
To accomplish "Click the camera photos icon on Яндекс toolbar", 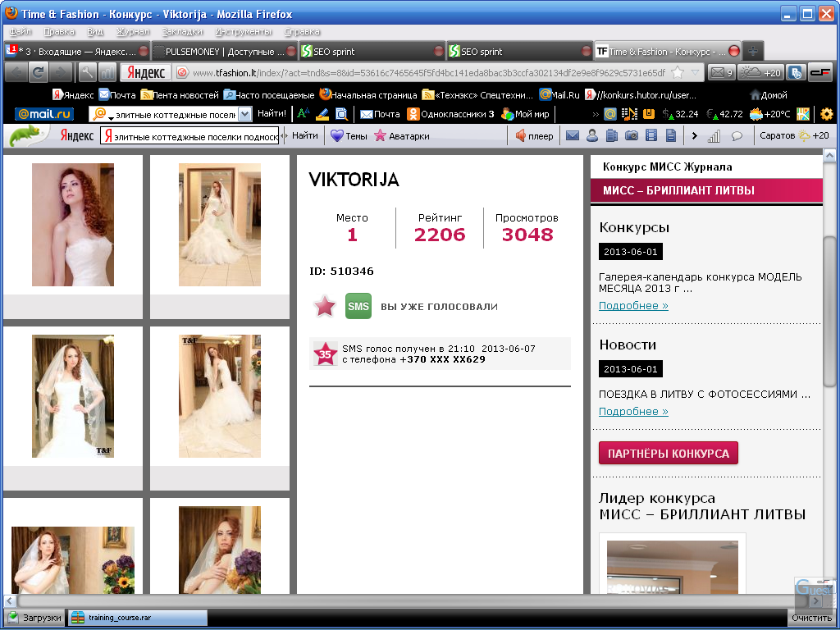I will coord(632,136).
